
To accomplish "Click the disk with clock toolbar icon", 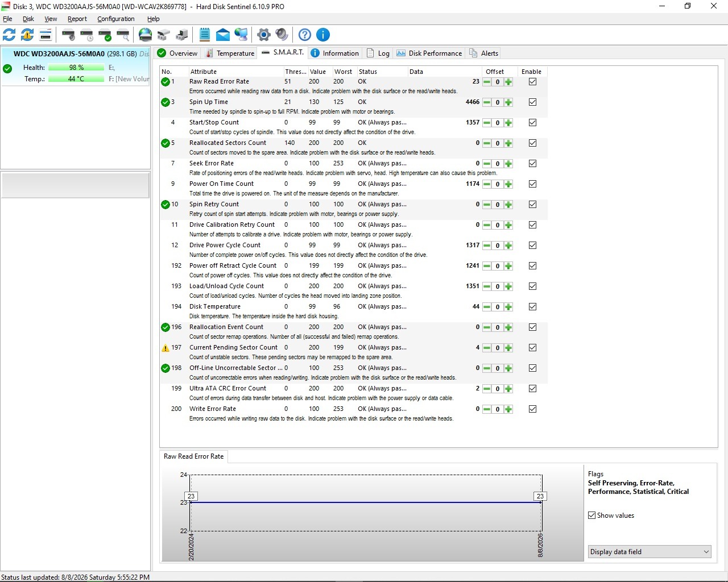I will pos(86,35).
